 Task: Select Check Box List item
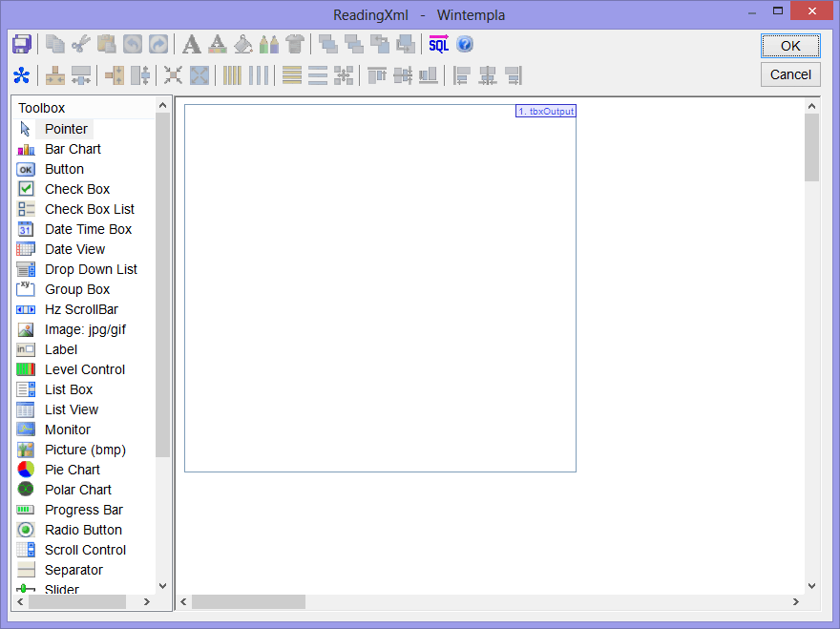[x=90, y=209]
